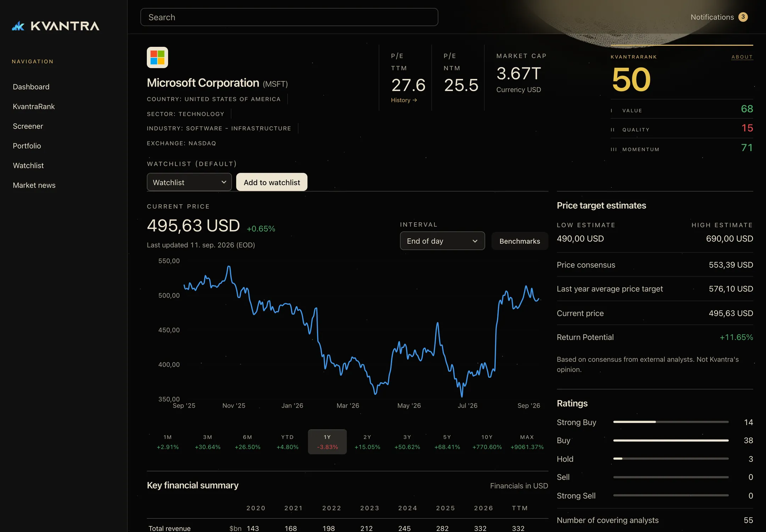
Task: Select the 3M range option
Action: [x=207, y=442]
